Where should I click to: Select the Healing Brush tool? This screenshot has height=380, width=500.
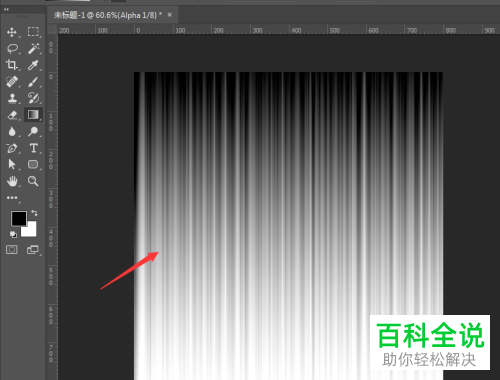point(12,82)
